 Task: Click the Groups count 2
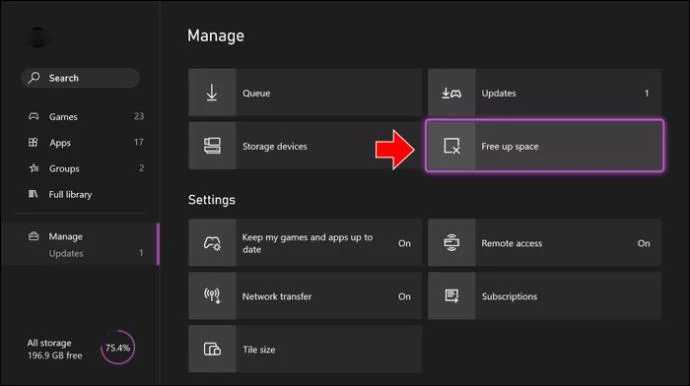pyautogui.click(x=141, y=168)
